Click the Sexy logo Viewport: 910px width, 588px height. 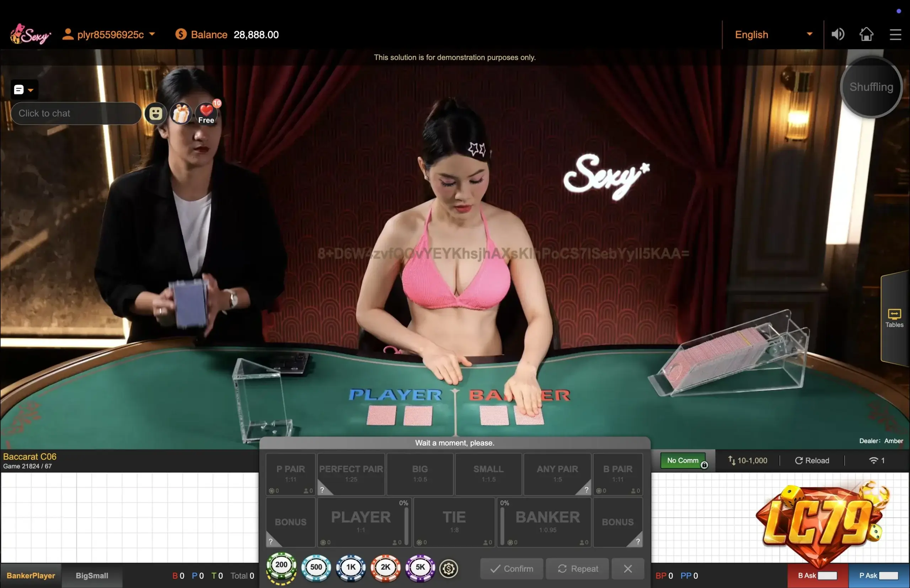tap(31, 34)
